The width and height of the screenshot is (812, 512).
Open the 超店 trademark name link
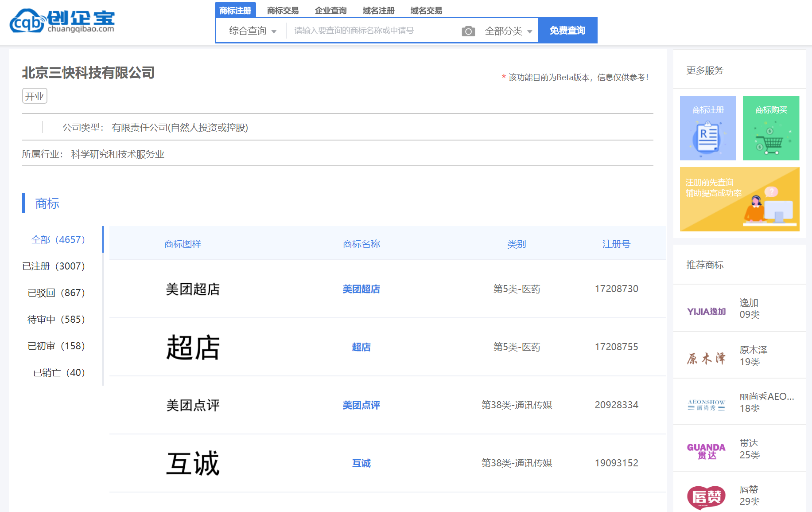tap(361, 347)
